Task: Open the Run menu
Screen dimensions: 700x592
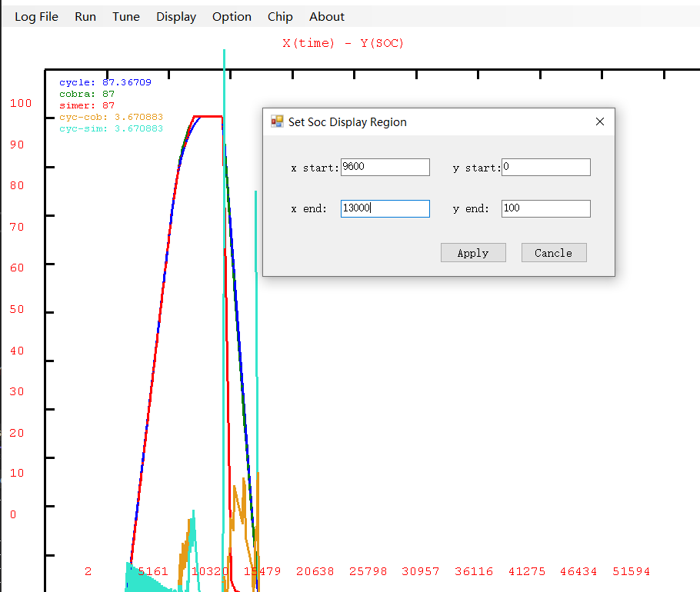Action: click(85, 17)
